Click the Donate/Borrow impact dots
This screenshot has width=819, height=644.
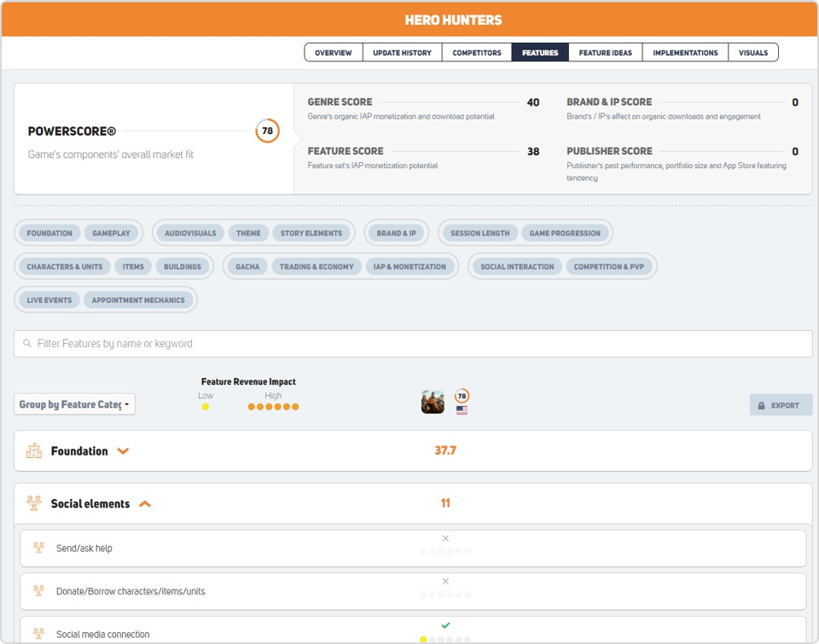click(x=445, y=595)
